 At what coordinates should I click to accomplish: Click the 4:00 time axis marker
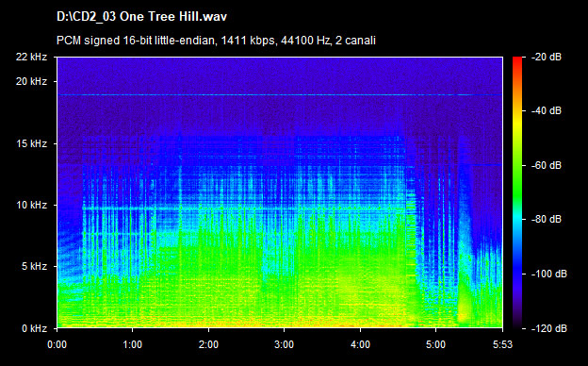(360, 344)
